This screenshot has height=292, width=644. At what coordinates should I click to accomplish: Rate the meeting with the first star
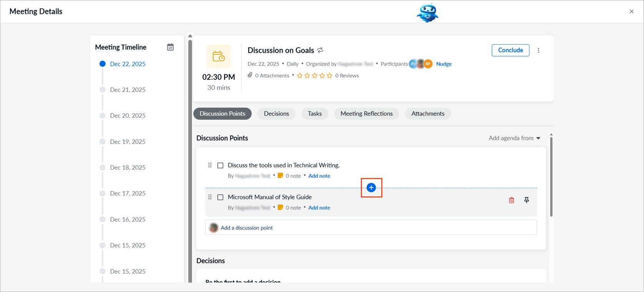click(300, 75)
